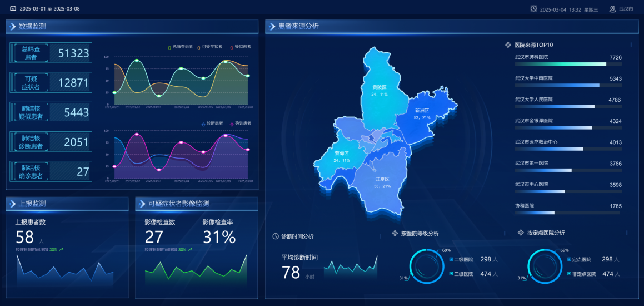Toggle the 确诊患者 legend in lower chart
The height and width of the screenshot is (306, 644).
tap(240, 123)
